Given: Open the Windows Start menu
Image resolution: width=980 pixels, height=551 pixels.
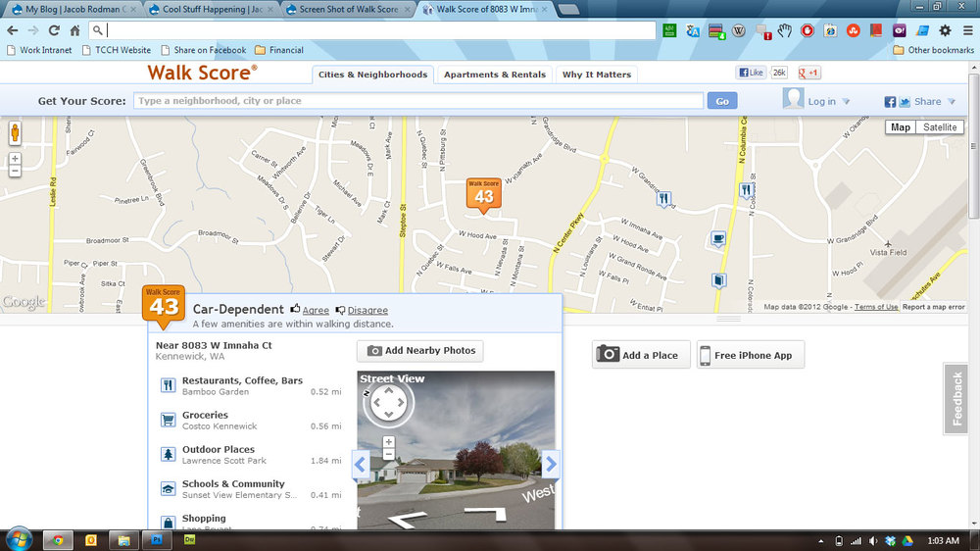Looking at the screenshot, I should click(x=19, y=539).
